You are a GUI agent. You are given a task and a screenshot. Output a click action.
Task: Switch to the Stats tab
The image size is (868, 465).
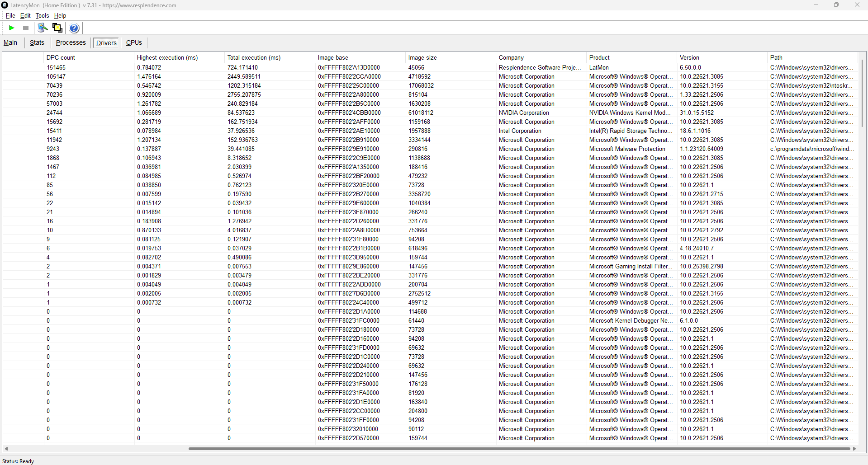[37, 42]
